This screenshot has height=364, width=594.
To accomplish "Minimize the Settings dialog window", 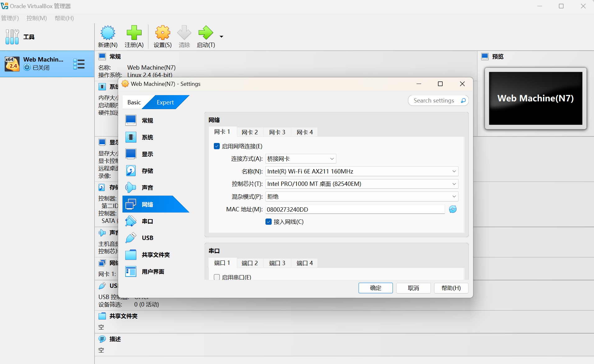I will point(419,84).
